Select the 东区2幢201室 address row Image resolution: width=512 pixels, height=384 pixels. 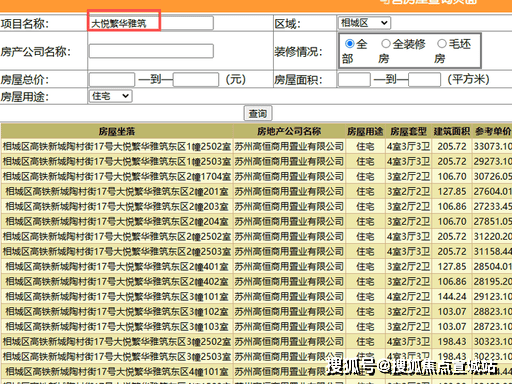click(x=117, y=191)
